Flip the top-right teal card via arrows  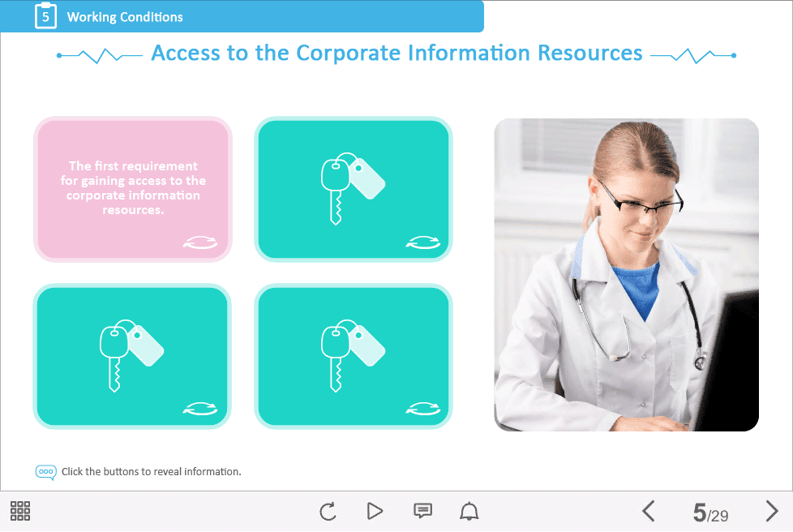tap(422, 241)
